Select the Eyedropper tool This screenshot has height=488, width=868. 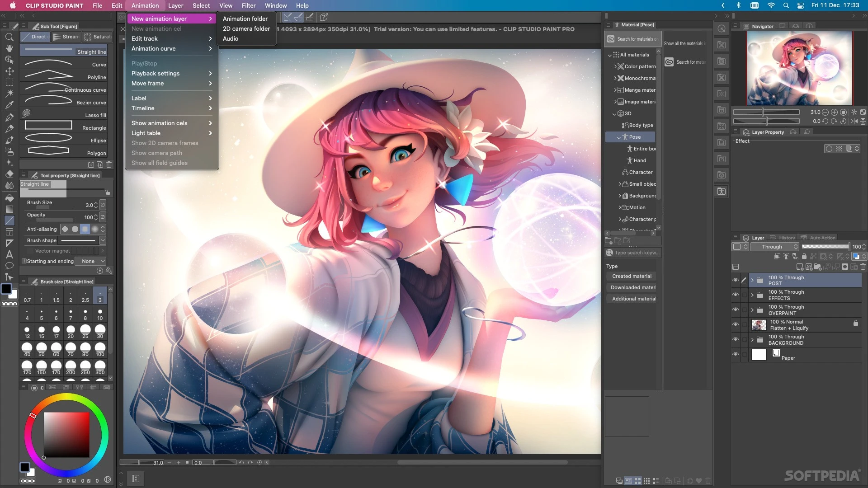[x=8, y=104]
